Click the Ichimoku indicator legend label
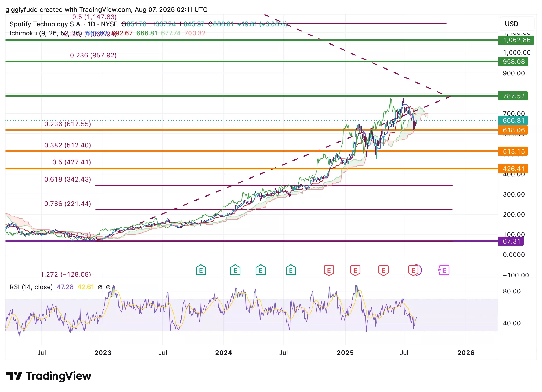 23,33
